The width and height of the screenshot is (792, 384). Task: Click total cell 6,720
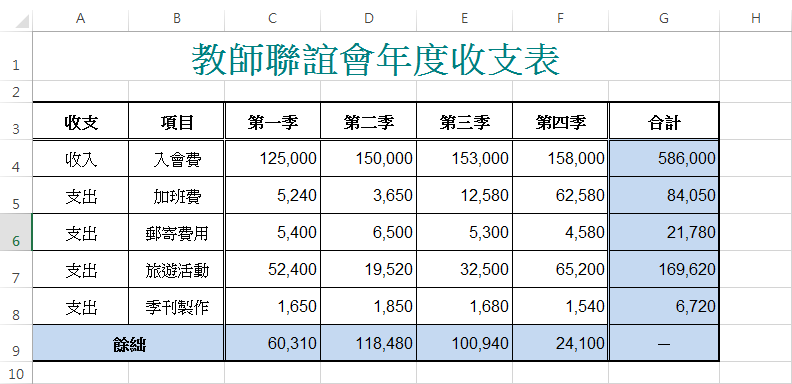point(664,306)
